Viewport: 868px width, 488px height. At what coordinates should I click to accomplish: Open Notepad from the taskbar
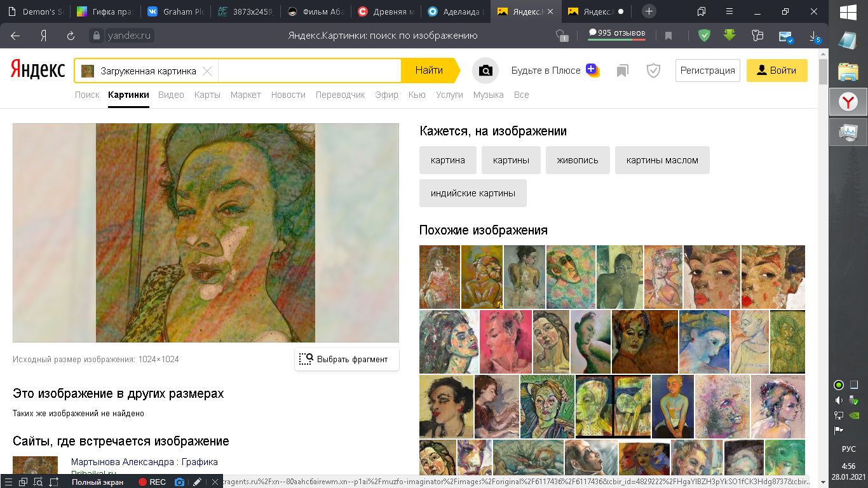(x=848, y=41)
